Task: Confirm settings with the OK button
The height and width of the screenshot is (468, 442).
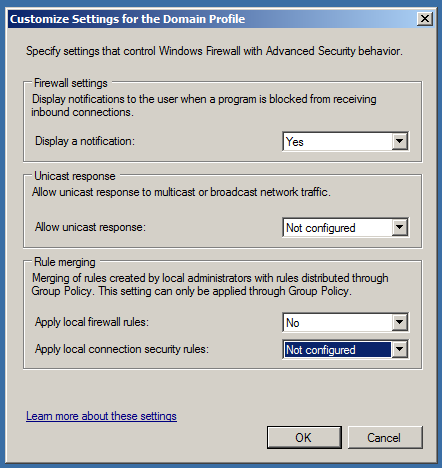Action: 304,437
